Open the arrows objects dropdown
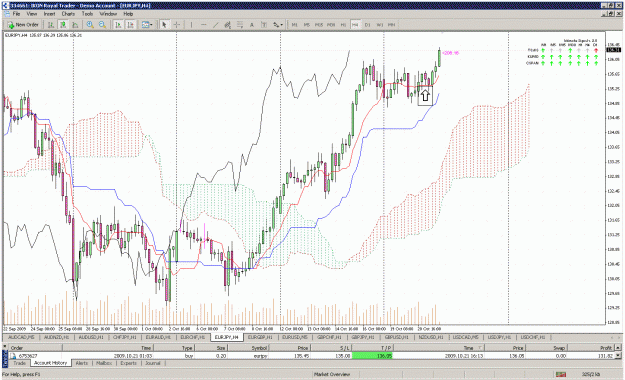 click(x=278, y=25)
